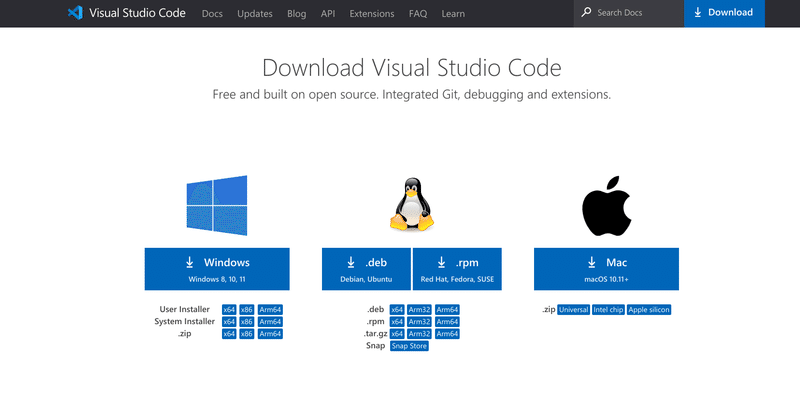Select System Installer x64 link

pos(229,322)
